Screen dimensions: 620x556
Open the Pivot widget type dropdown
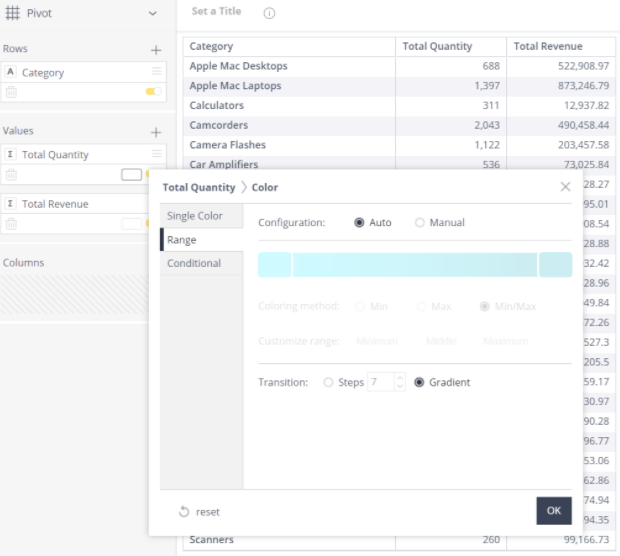tap(153, 13)
